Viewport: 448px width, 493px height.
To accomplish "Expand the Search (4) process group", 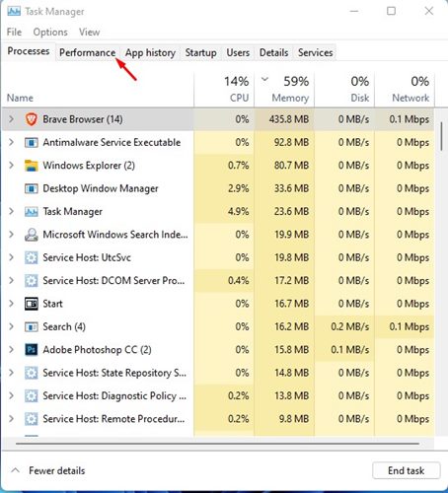I will [11, 326].
